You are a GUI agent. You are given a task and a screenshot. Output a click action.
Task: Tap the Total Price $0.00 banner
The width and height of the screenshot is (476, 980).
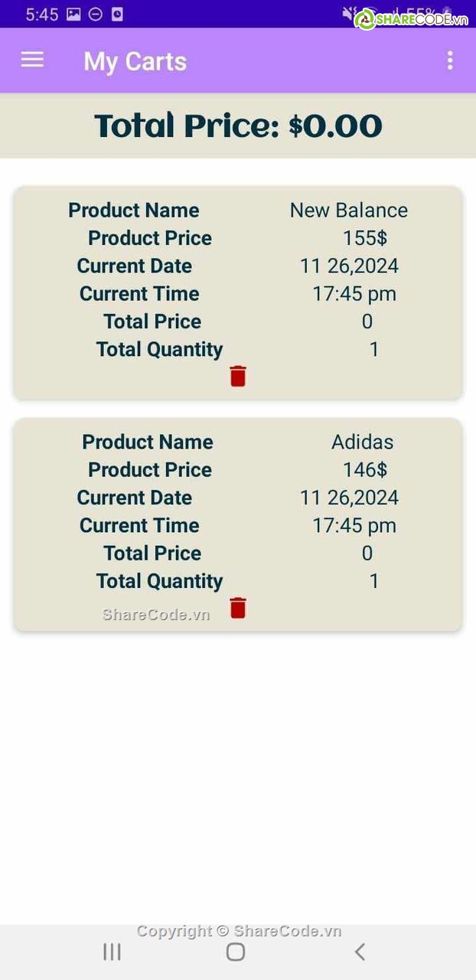(238, 126)
